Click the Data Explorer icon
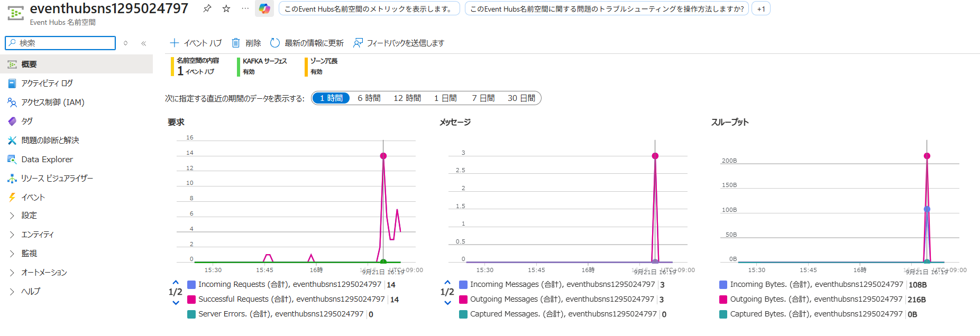This screenshot has width=980, height=336. pyautogui.click(x=12, y=160)
